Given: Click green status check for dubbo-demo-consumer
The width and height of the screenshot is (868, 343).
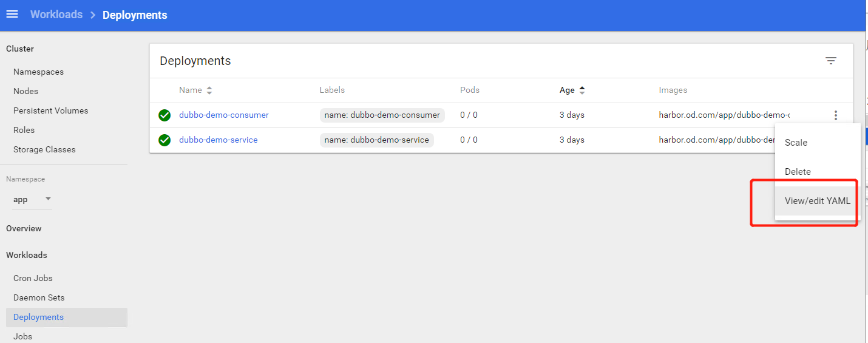Looking at the screenshot, I should pos(164,115).
